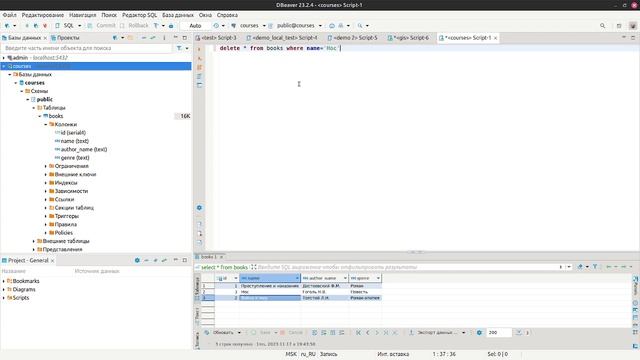The width and height of the screenshot is (640, 360).
Task: Open the dropdown next to SQL button
Action: coord(79,26)
